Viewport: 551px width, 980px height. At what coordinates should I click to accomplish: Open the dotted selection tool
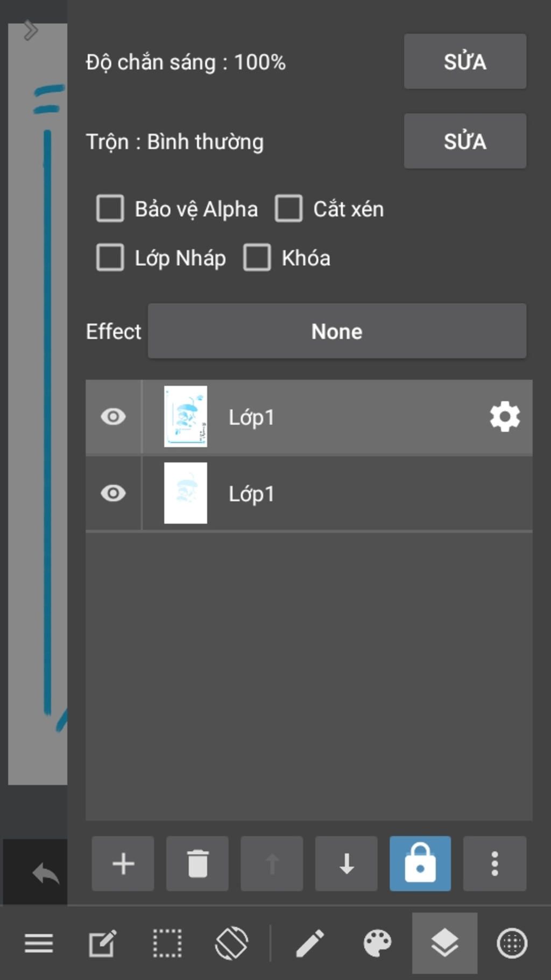pyautogui.click(x=167, y=943)
